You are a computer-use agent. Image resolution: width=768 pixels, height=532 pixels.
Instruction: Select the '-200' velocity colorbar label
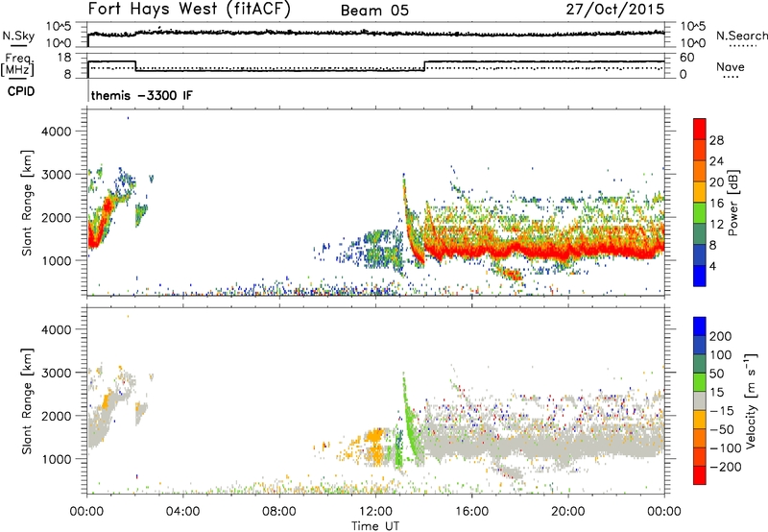(x=726, y=467)
